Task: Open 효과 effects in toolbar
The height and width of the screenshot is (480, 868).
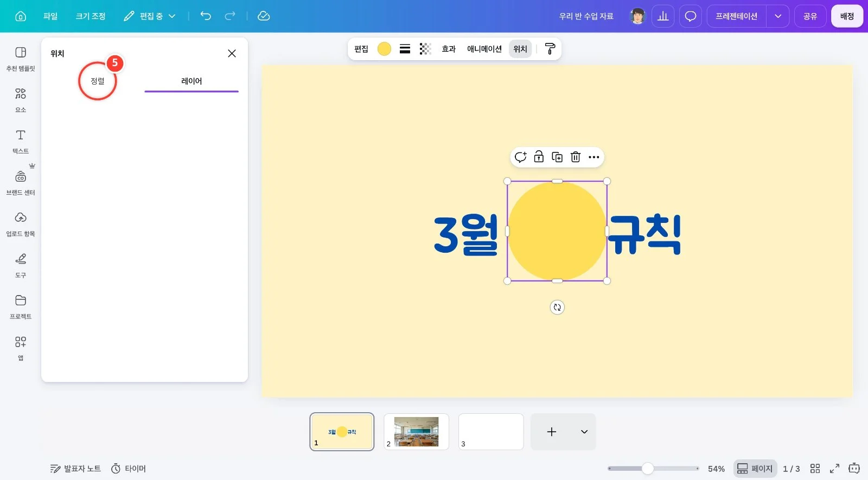Action: coord(449,49)
